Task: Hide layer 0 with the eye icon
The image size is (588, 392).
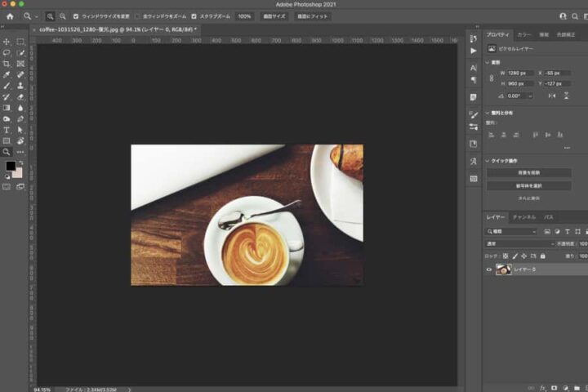Action: [488, 269]
